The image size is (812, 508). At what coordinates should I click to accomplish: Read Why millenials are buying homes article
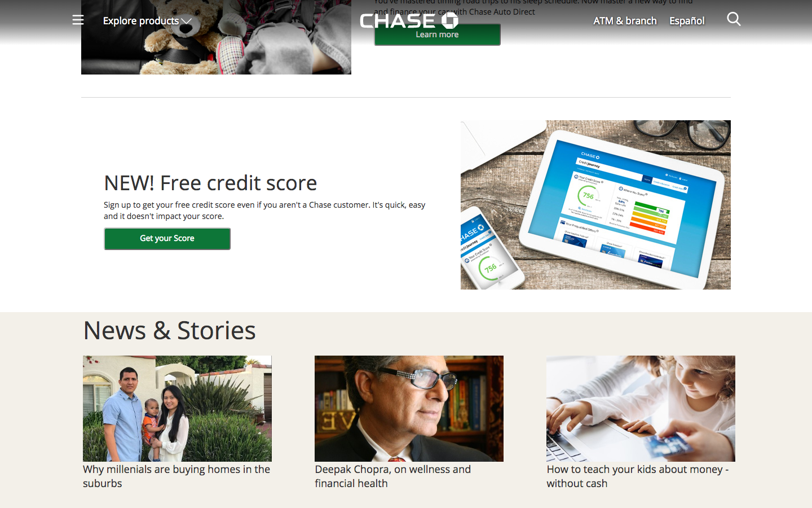coord(176,476)
